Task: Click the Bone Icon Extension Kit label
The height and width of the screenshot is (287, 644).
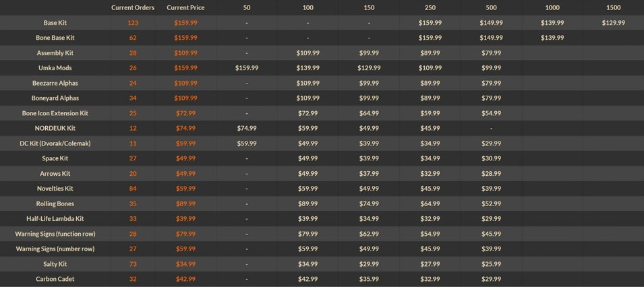Action: [x=55, y=113]
